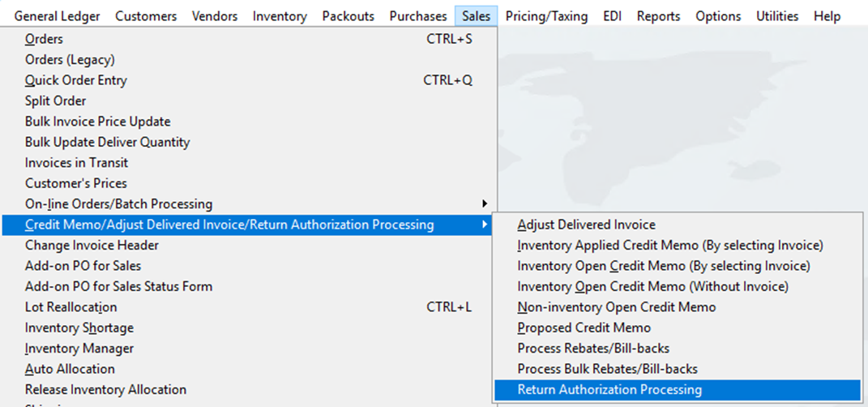Image resolution: width=868 pixels, height=407 pixels.
Task: Select Orders from Sales menu
Action: [x=44, y=39]
